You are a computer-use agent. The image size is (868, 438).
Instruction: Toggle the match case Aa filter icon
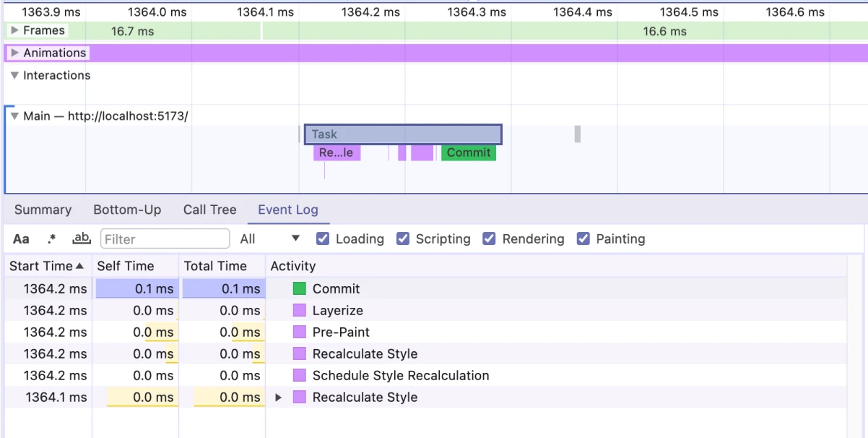pyautogui.click(x=21, y=239)
